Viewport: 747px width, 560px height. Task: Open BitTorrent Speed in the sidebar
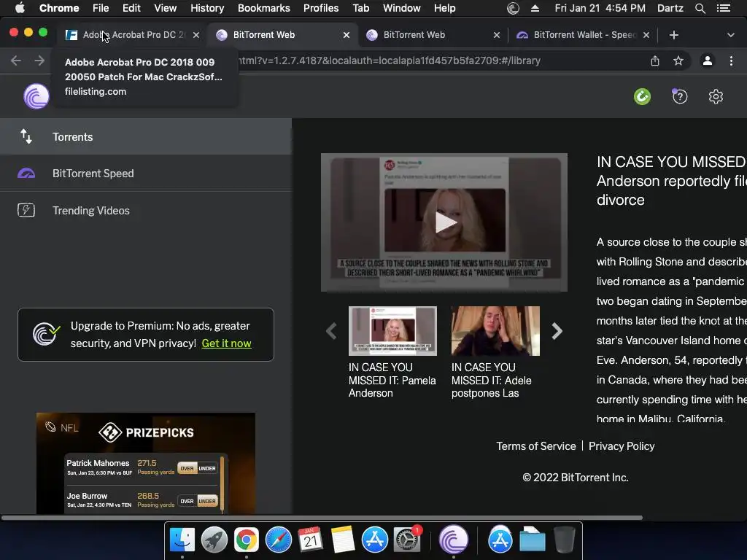pyautogui.click(x=146, y=174)
